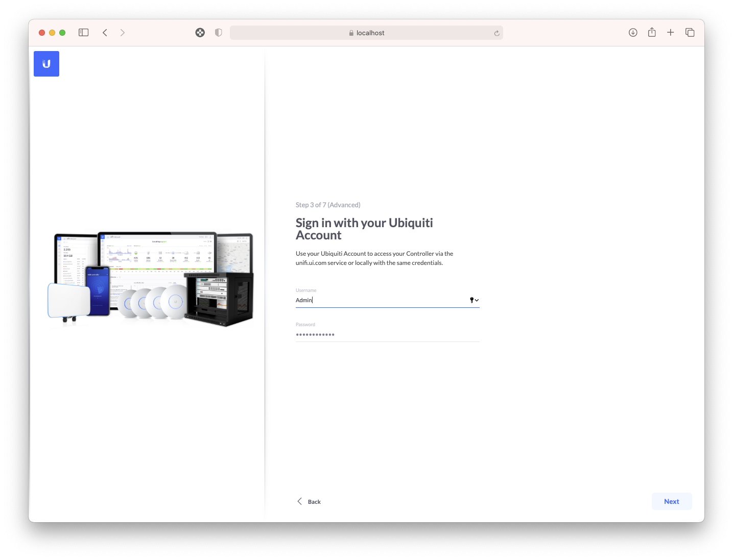Toggle the Safari sidebar

click(x=84, y=33)
